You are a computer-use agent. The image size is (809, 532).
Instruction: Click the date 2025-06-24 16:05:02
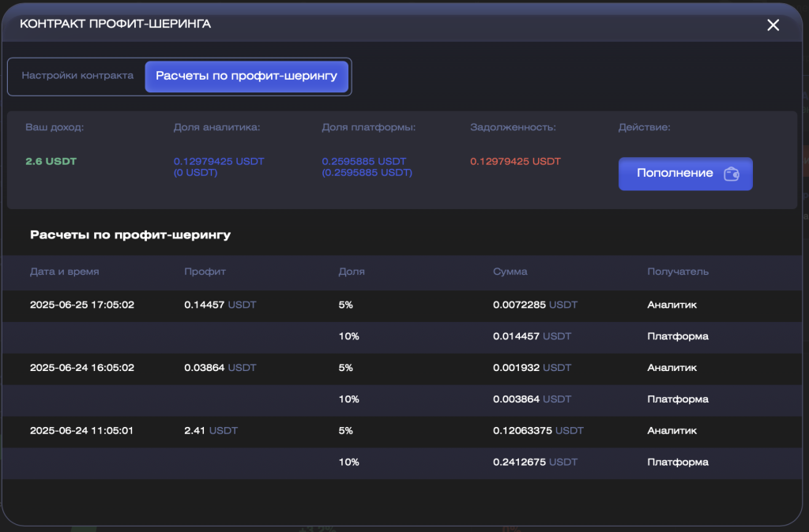pos(82,368)
